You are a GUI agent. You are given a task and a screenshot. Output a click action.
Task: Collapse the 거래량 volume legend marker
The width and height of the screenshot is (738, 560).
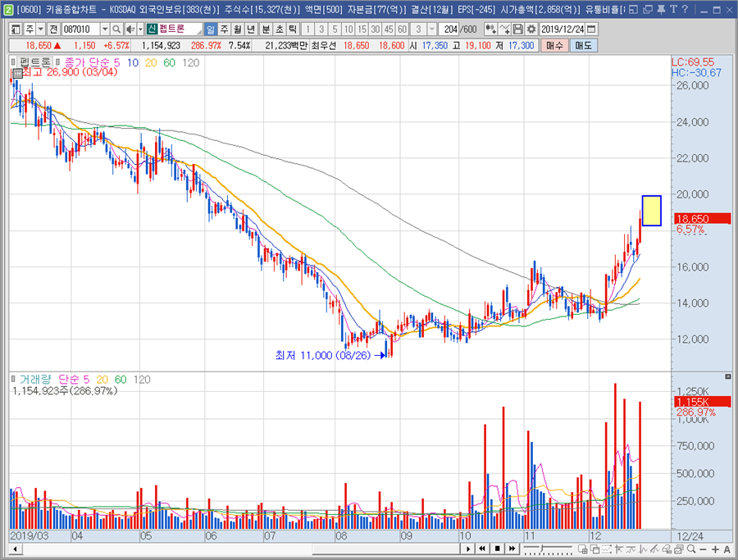click(13, 379)
